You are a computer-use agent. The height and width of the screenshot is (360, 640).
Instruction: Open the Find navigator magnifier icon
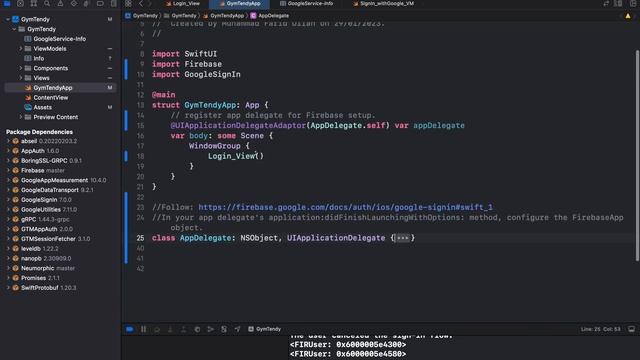(47, 3)
